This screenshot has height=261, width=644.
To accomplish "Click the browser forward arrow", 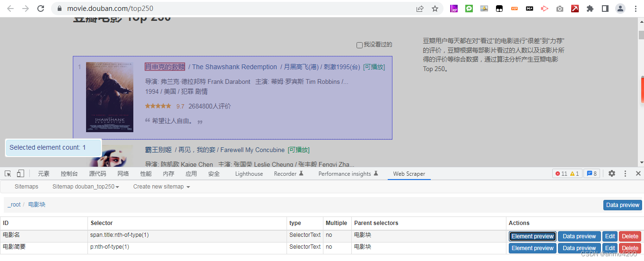I will [26, 9].
